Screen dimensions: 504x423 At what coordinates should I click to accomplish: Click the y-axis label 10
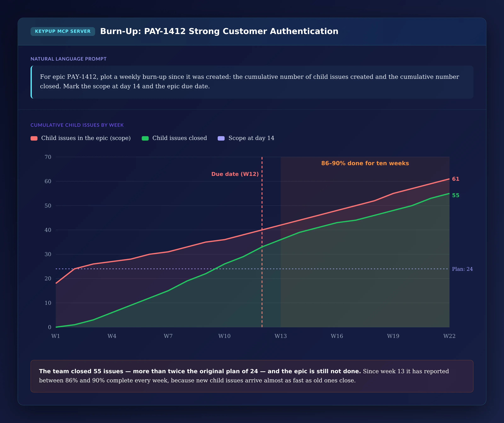48,303
